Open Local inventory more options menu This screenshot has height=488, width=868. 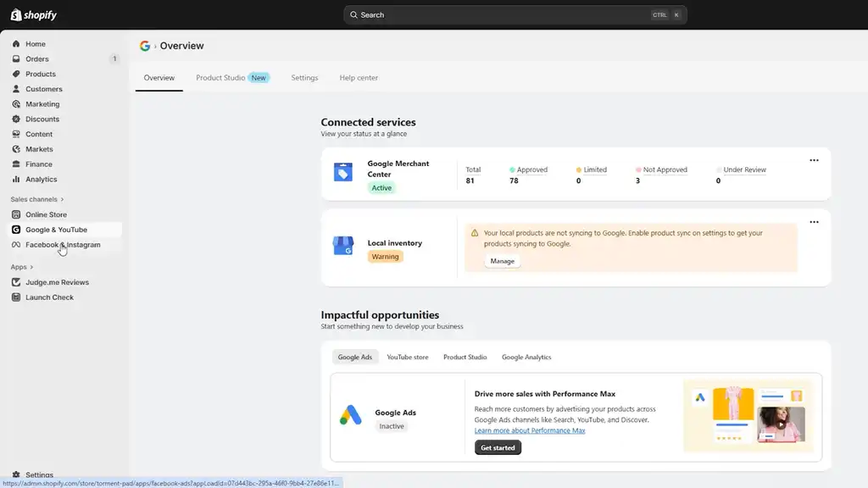[x=814, y=222]
